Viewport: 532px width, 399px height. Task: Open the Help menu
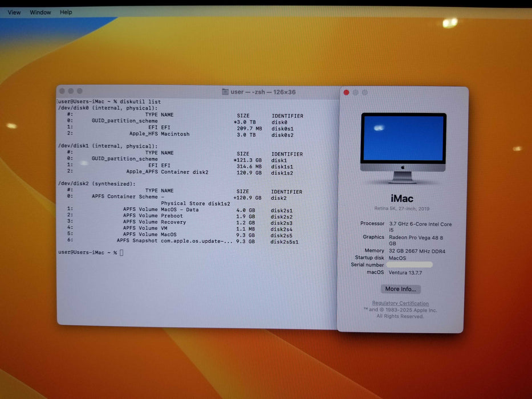[66, 12]
